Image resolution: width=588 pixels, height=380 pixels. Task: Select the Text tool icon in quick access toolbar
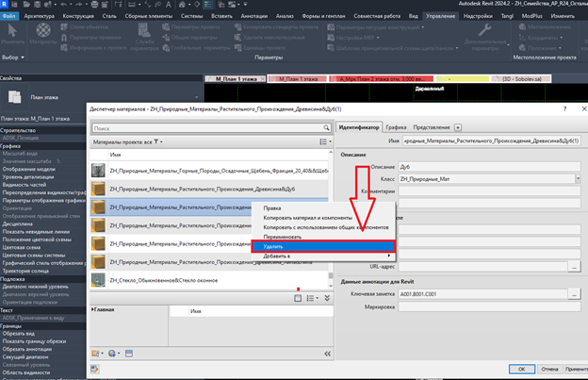[x=169, y=5]
